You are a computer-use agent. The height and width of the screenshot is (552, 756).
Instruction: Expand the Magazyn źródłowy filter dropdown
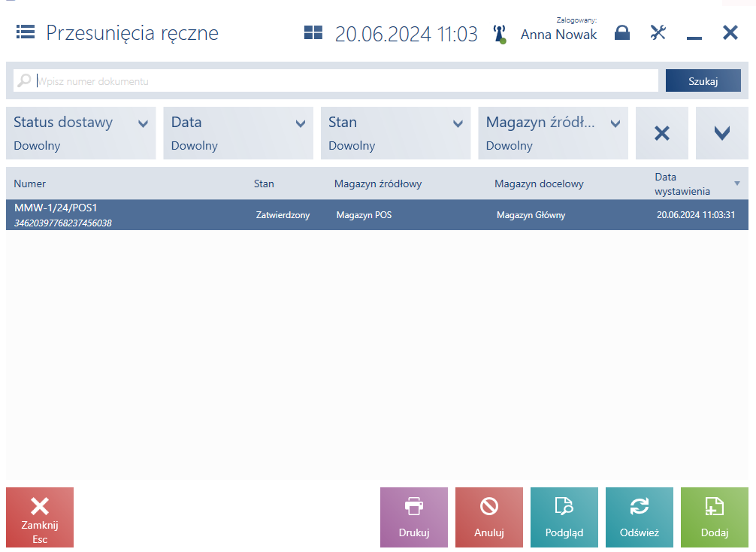(x=553, y=132)
